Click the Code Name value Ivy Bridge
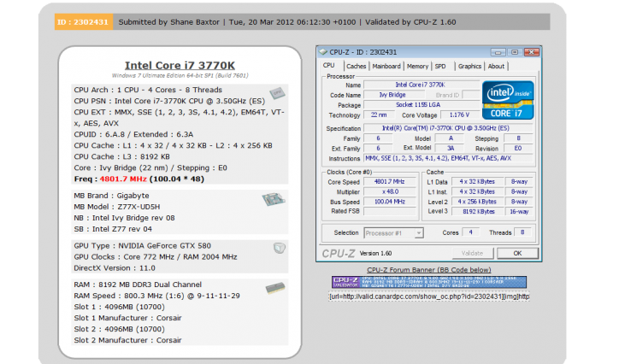631x364 pixels. tap(392, 95)
